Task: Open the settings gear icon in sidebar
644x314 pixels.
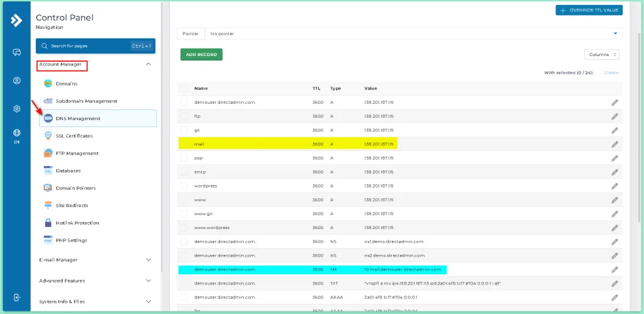Action: click(x=17, y=109)
